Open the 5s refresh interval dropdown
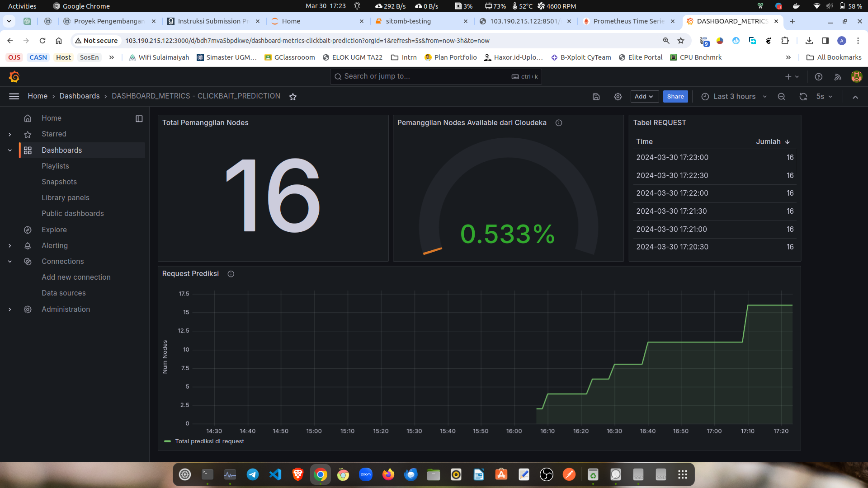Image resolution: width=868 pixels, height=488 pixels. [x=824, y=97]
